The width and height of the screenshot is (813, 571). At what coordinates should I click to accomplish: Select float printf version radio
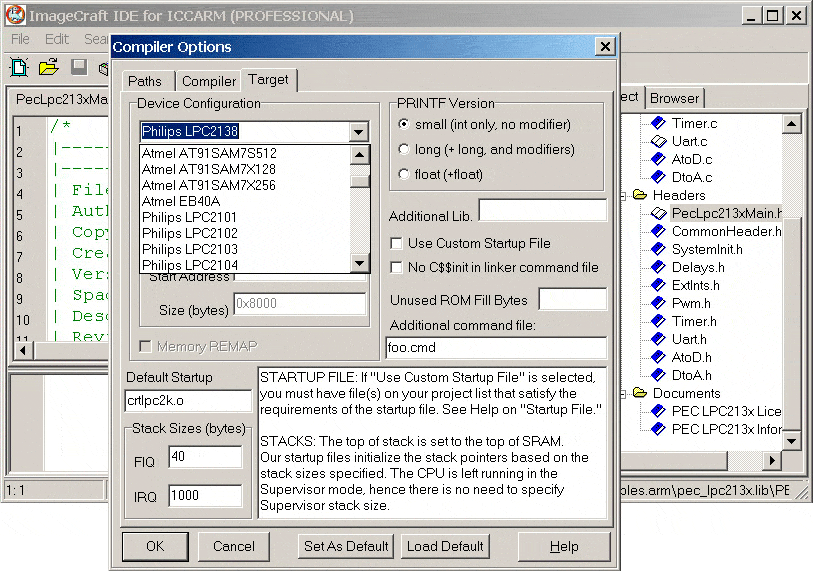click(403, 174)
